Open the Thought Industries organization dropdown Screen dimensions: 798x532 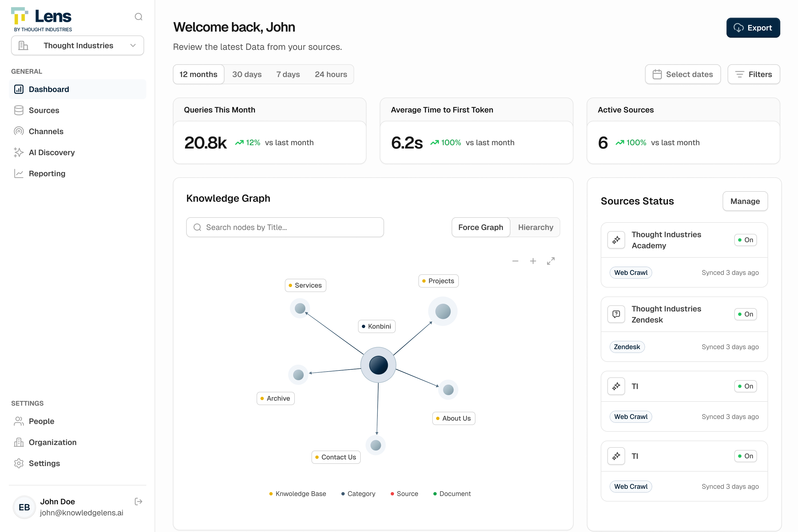(77, 45)
